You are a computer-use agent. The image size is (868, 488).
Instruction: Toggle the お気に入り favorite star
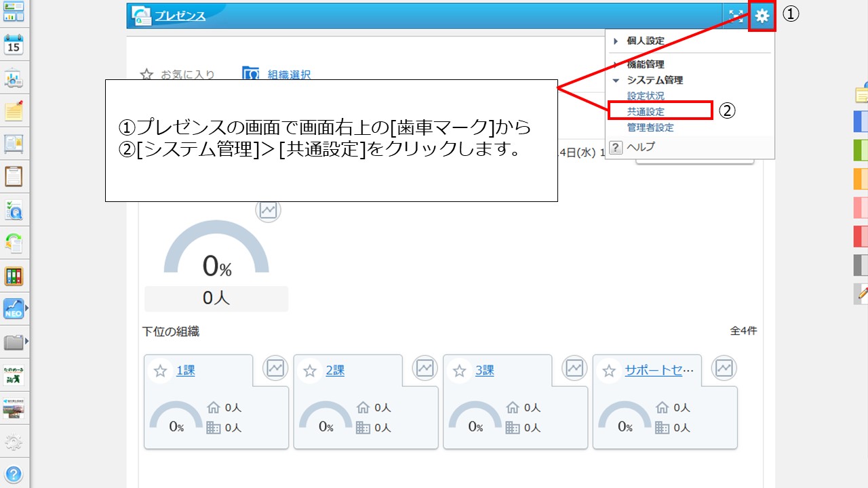(146, 75)
